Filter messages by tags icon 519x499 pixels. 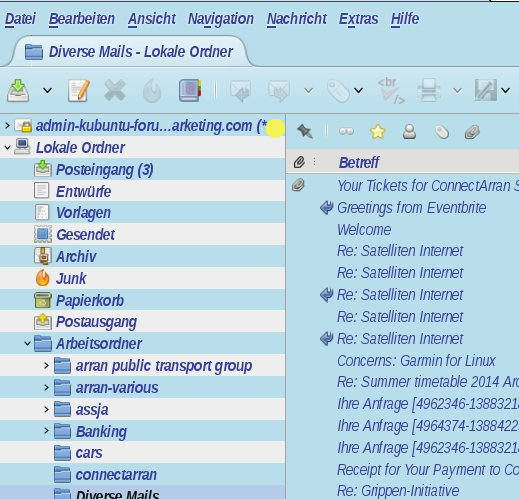pyautogui.click(x=442, y=132)
